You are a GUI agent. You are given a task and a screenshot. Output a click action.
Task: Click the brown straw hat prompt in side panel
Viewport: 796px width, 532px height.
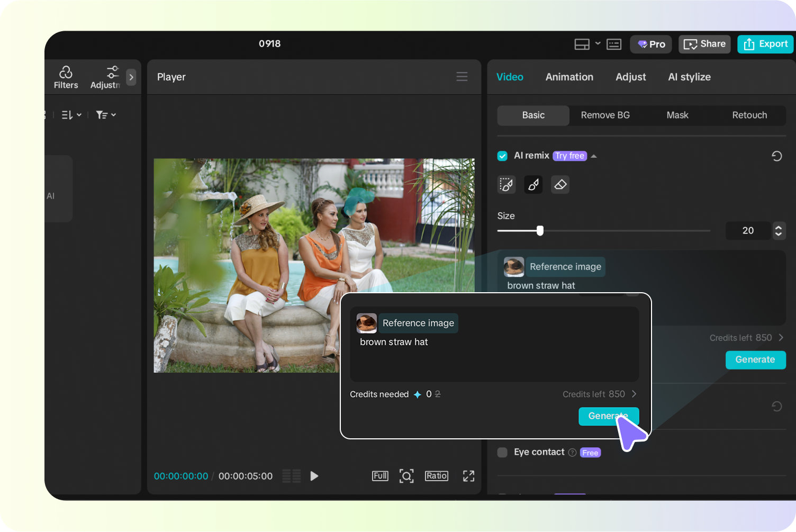(x=541, y=286)
